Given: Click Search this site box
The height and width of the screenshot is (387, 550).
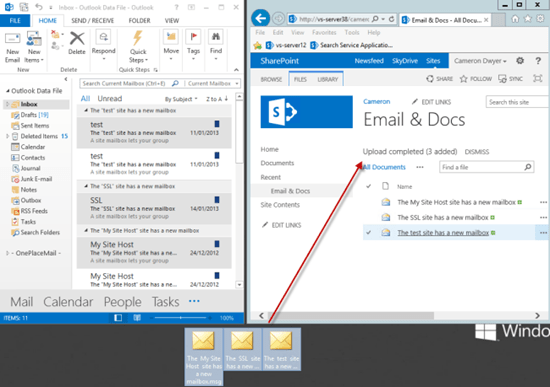Looking at the screenshot, I should point(517,102).
